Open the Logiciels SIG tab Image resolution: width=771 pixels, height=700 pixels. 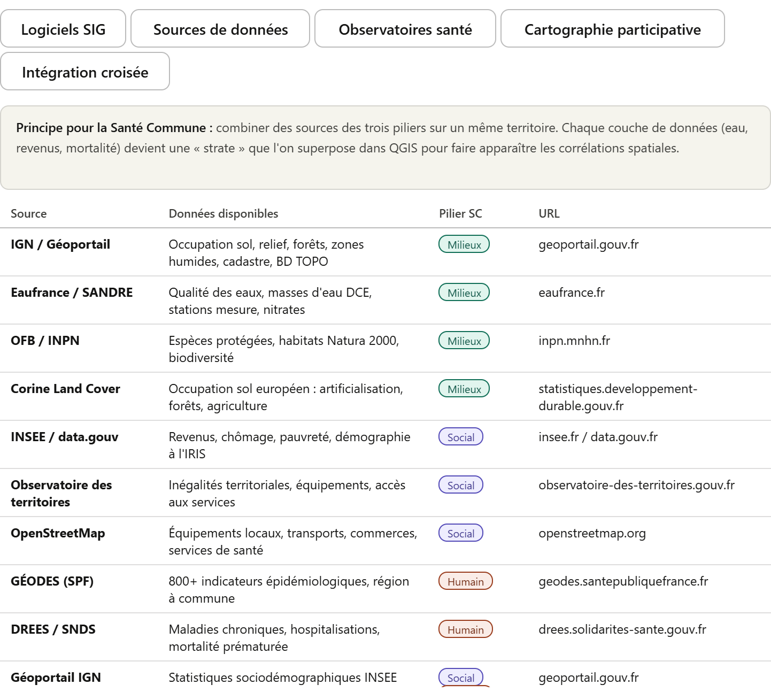point(63,29)
